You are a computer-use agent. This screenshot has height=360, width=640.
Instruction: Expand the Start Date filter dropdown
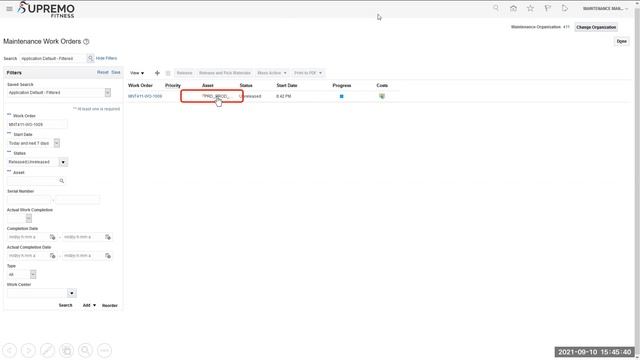pyautogui.click(x=57, y=143)
